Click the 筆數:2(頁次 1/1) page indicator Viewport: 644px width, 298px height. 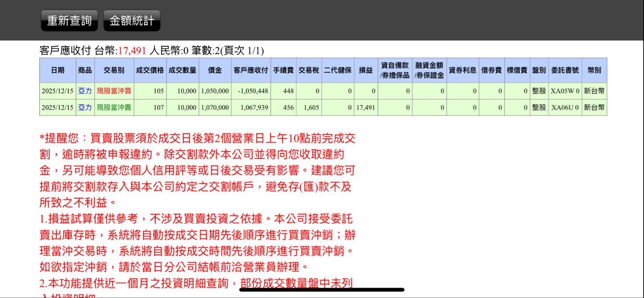(228, 51)
